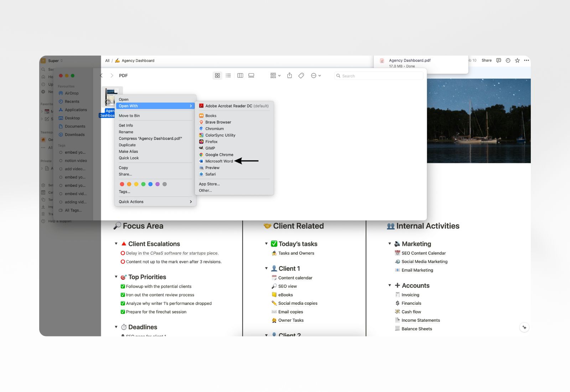Viewport: 570px width, 392px height.
Task: Open the Social media copies link
Action: (x=298, y=303)
